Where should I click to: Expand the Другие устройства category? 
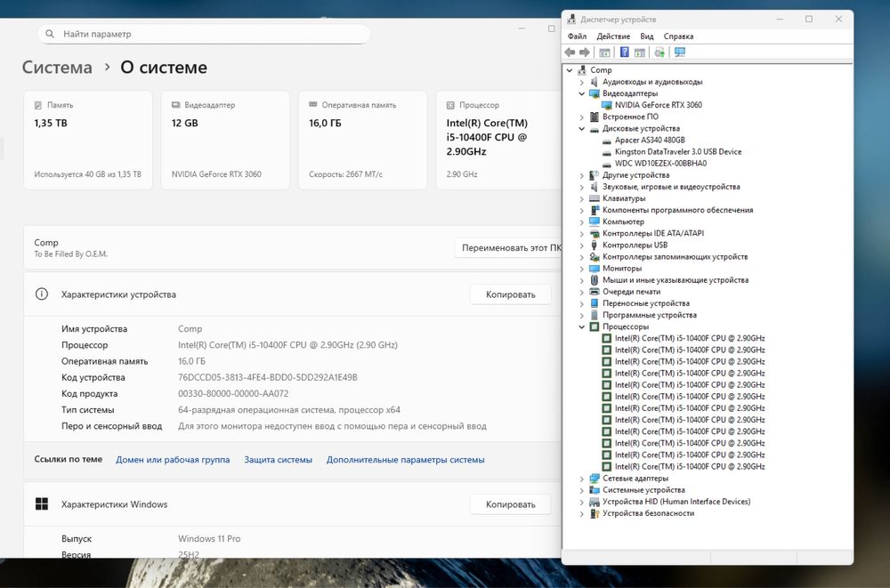tap(582, 175)
